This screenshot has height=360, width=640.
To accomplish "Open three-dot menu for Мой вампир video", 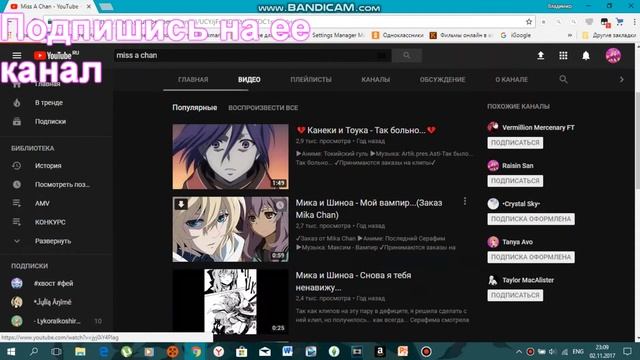I will pyautogui.click(x=464, y=201).
